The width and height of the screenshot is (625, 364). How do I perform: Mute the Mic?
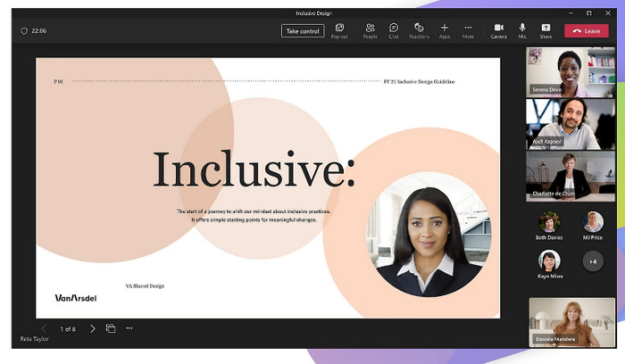(522, 30)
